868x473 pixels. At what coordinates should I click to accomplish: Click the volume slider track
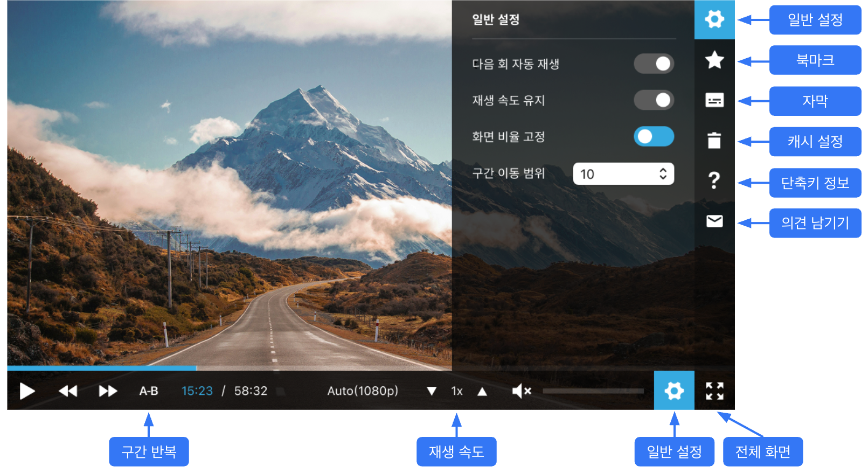click(x=593, y=391)
